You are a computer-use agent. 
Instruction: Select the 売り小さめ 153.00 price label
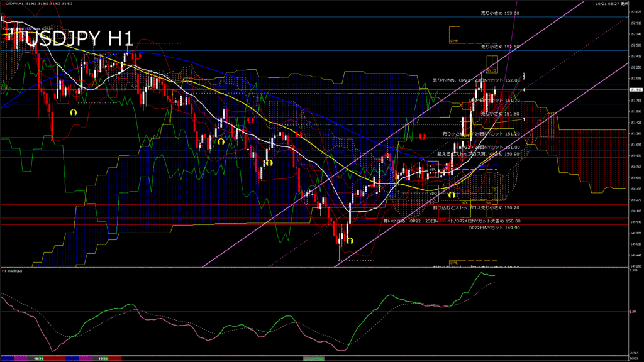(x=499, y=13)
